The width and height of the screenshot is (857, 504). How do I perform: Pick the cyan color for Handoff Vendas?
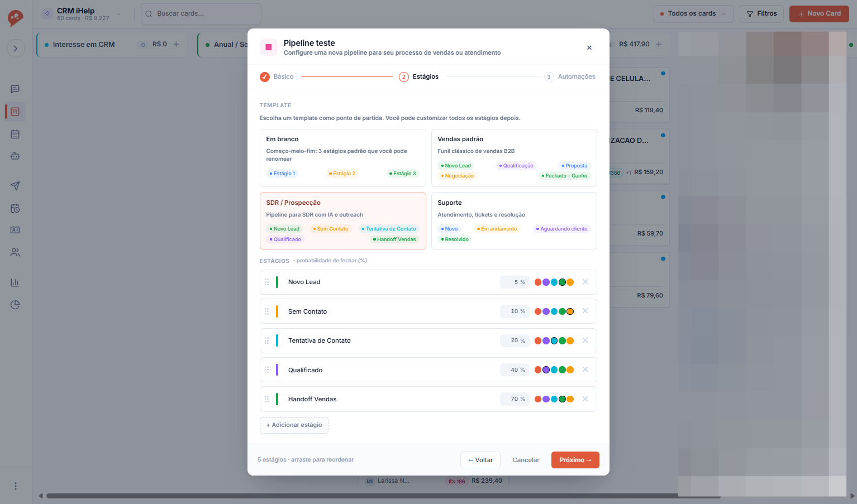(x=554, y=399)
